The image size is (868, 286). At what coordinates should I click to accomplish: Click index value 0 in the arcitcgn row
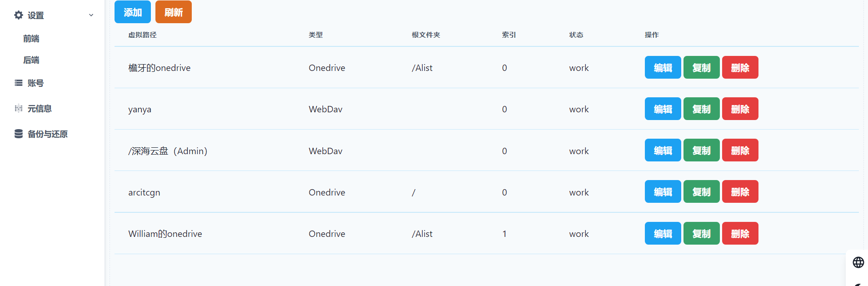[504, 192]
